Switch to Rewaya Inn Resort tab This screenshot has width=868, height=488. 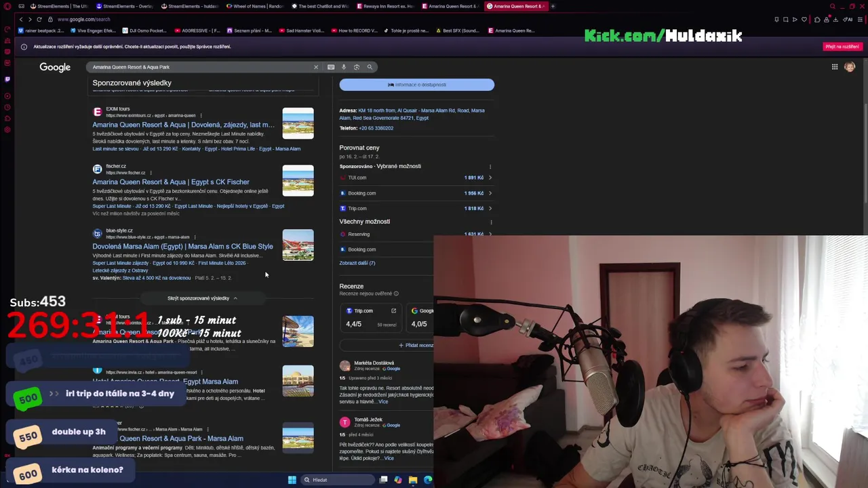(x=385, y=6)
